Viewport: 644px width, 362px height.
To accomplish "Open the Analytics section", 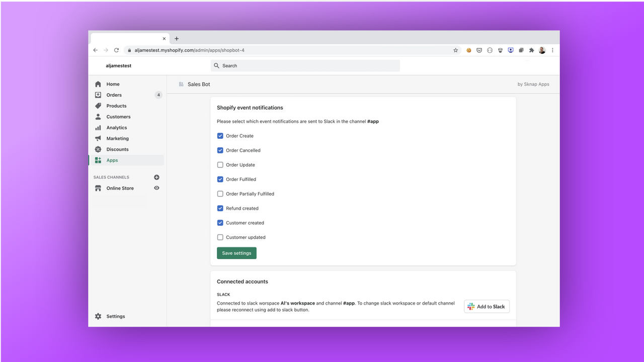I will pyautogui.click(x=98, y=127).
